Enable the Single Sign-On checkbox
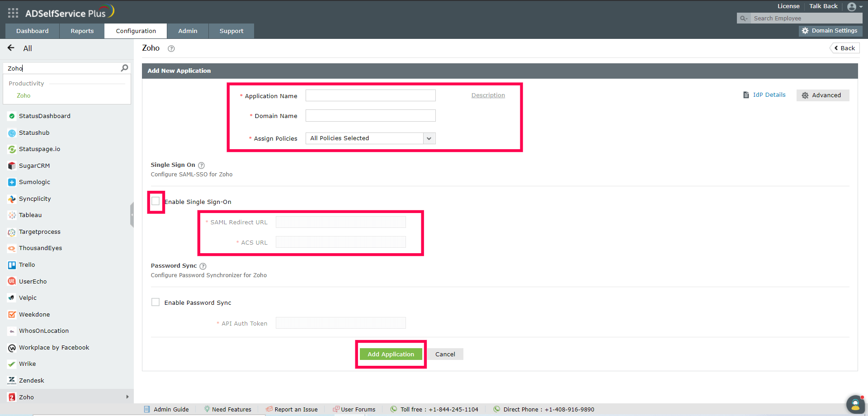The width and height of the screenshot is (868, 416). click(x=156, y=201)
